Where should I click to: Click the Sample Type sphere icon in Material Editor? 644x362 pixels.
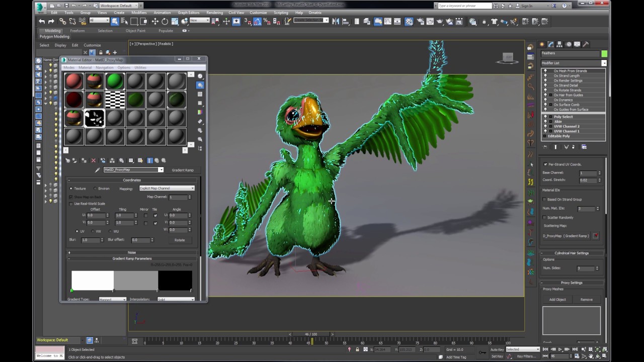tap(200, 76)
